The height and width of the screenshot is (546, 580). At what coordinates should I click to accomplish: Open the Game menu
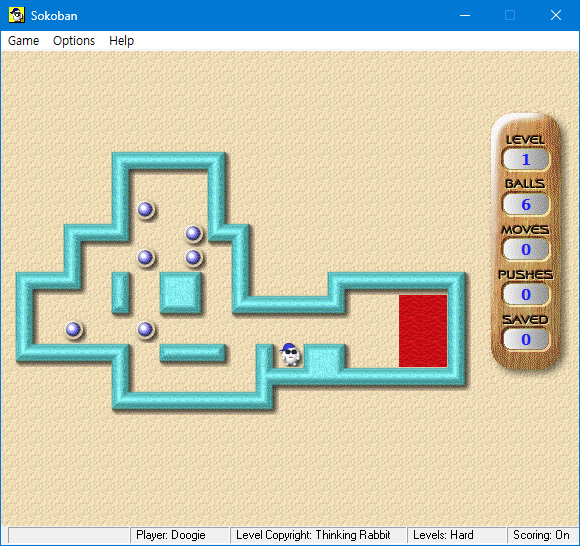pos(23,41)
